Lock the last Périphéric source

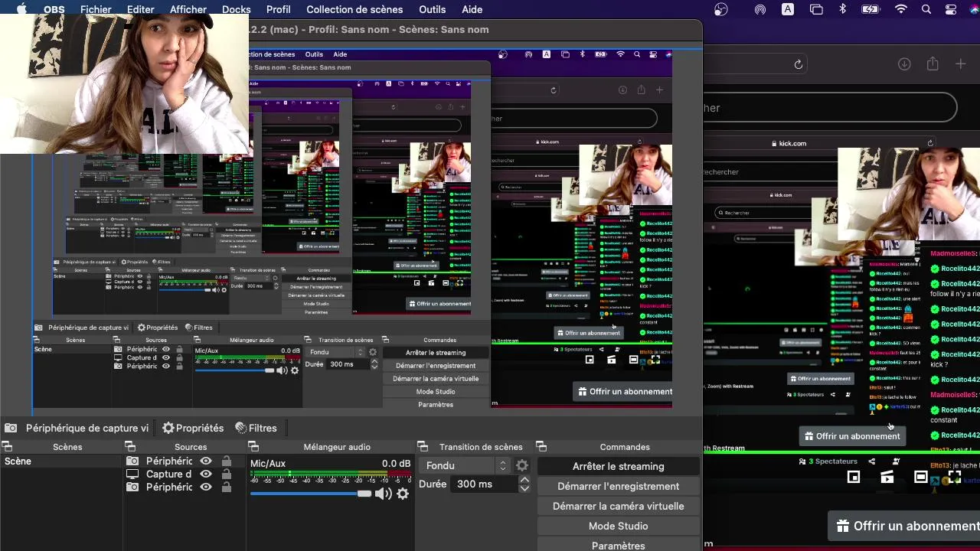pyautogui.click(x=226, y=487)
